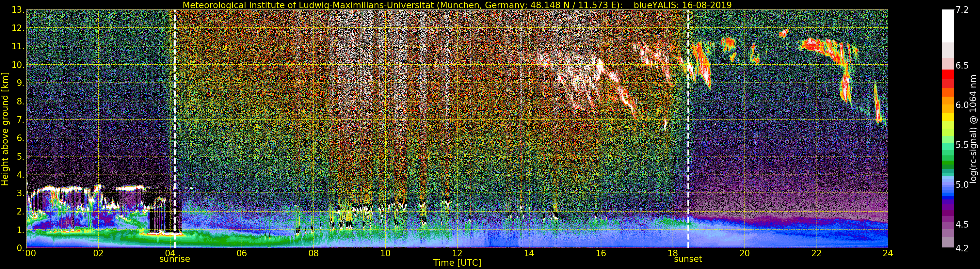The image size is (980, 269).
Task: Click the colorbar label "4.5"
Action: 962,225
